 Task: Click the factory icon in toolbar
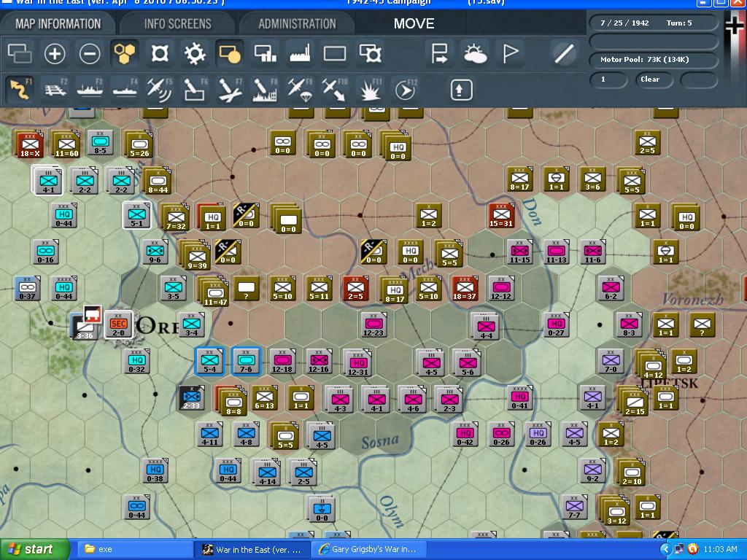click(x=300, y=53)
